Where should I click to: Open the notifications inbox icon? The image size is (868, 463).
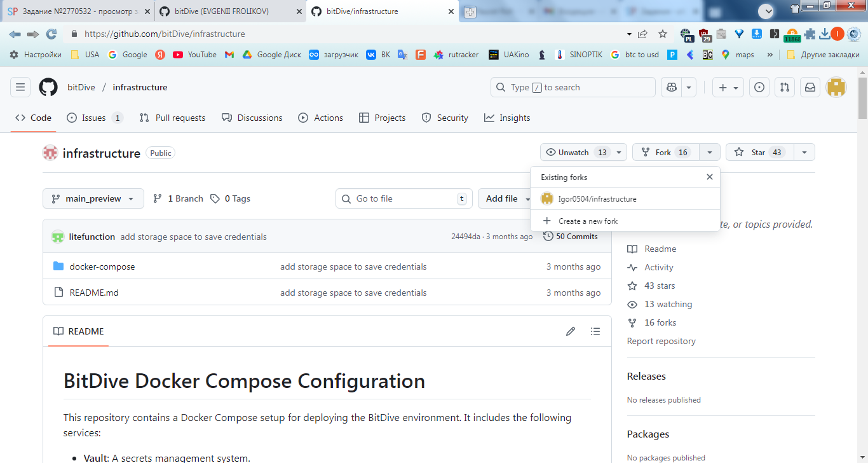pyautogui.click(x=810, y=87)
